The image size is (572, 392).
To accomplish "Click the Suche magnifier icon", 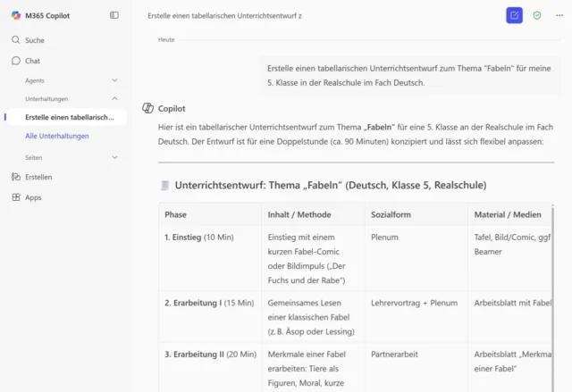I will click(16, 39).
